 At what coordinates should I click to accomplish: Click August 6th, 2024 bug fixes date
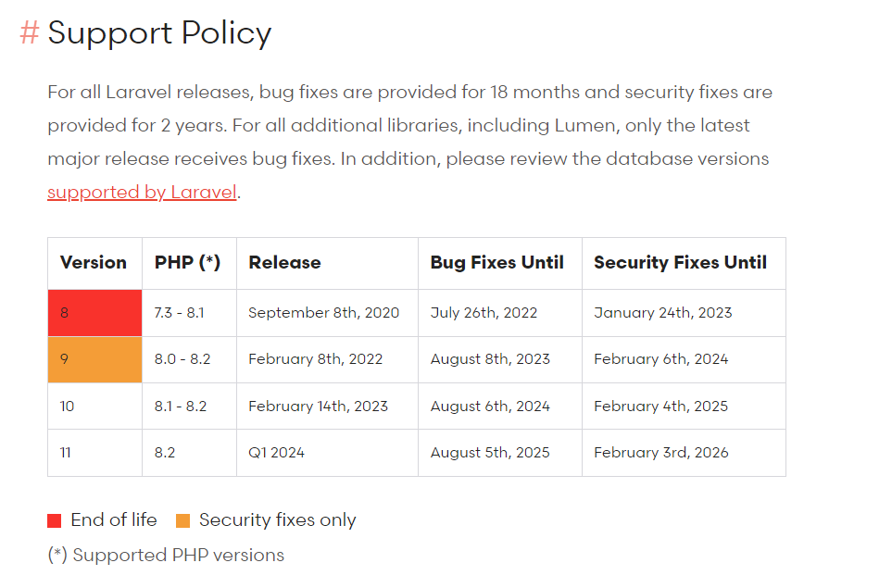point(490,406)
